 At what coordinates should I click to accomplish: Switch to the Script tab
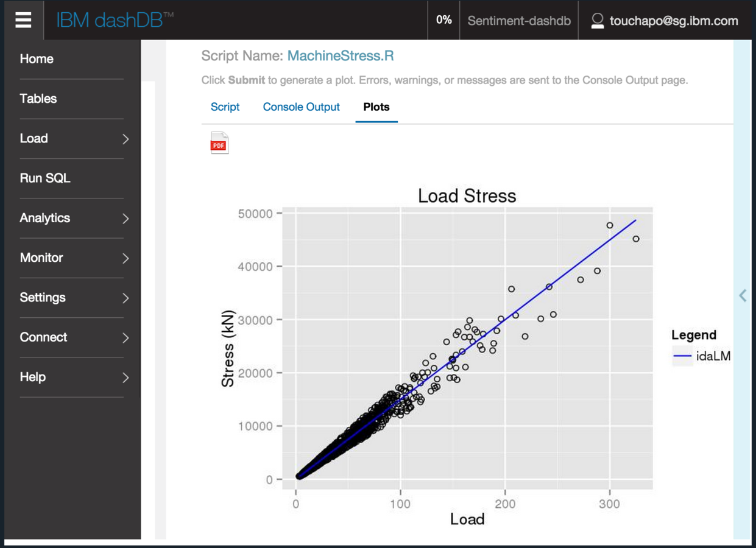225,107
